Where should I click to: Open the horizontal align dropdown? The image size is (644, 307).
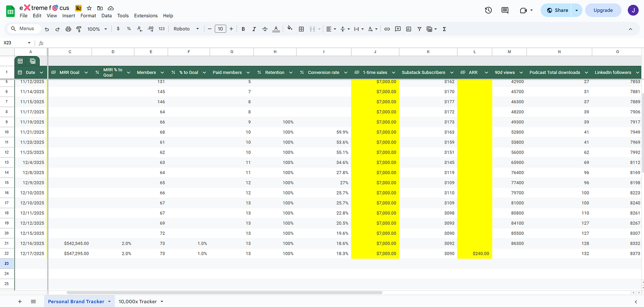pyautogui.click(x=331, y=29)
